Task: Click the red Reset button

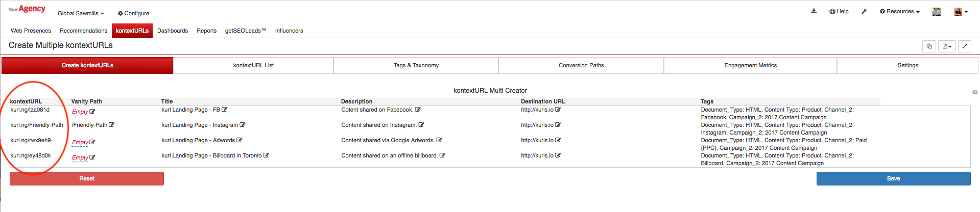Action: 87,178
